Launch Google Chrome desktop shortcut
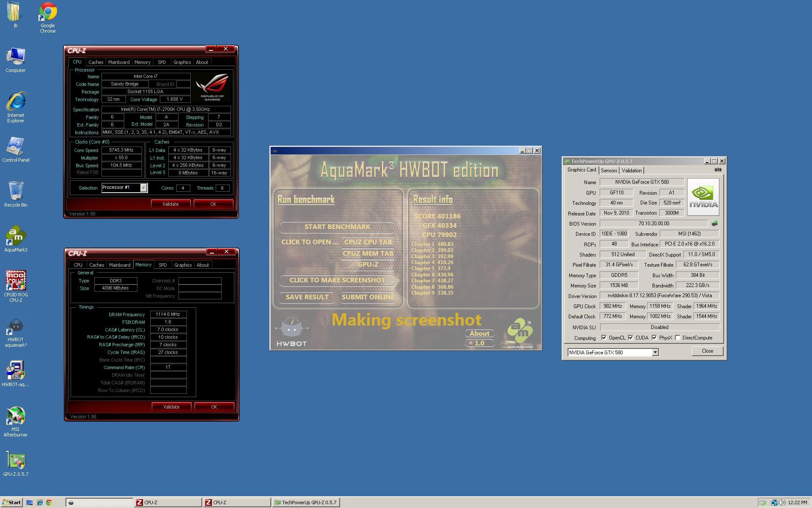 47,17
